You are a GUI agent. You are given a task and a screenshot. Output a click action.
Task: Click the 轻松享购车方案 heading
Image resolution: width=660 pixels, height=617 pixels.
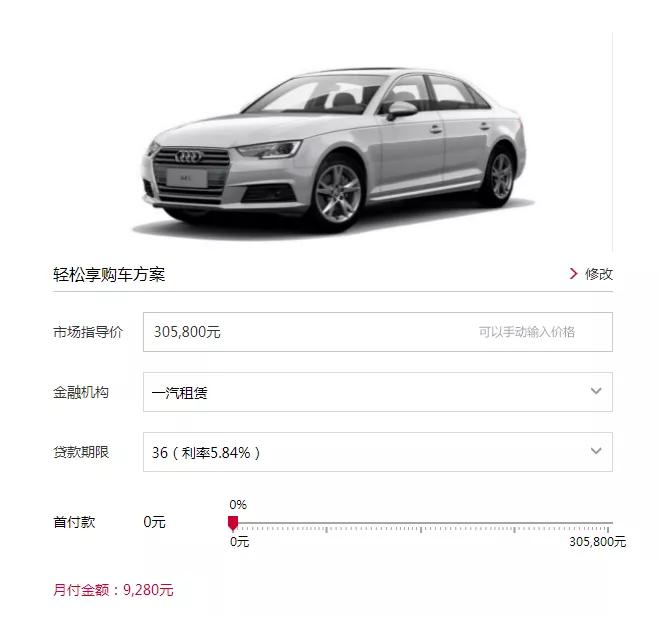(109, 274)
